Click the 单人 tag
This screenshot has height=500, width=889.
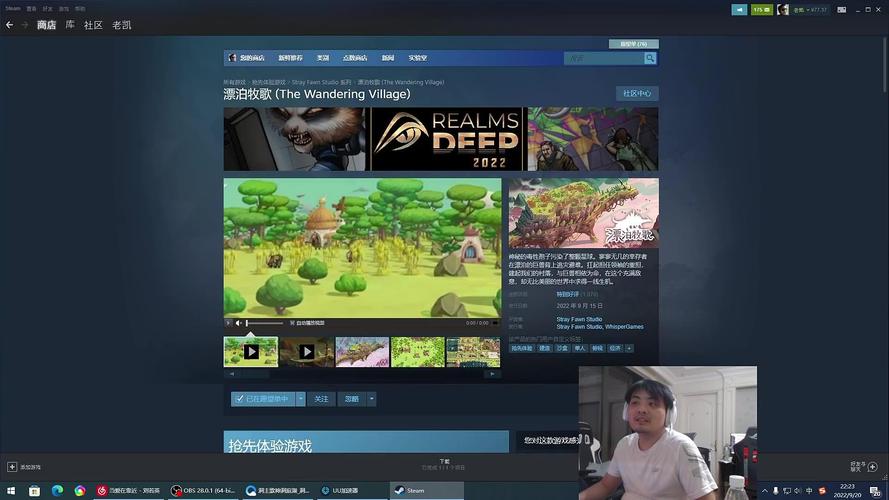[x=580, y=348]
